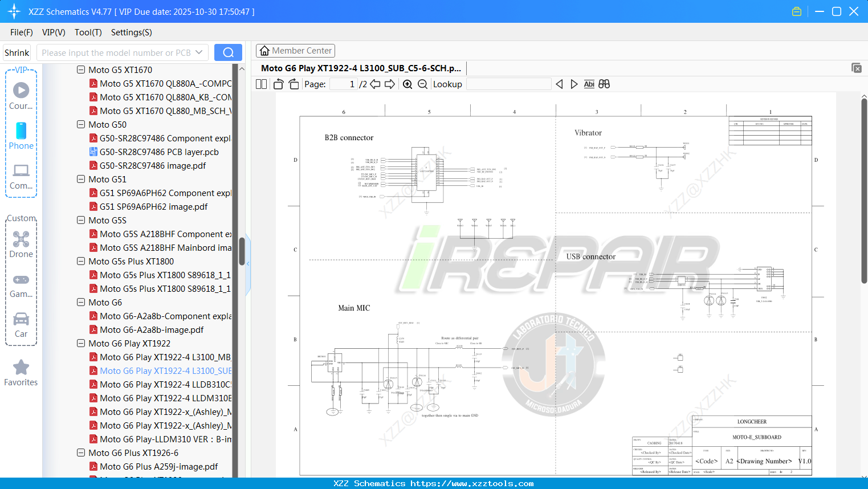Click the yellow briefcase icon in the title bar
868x489 pixels.
797,11
